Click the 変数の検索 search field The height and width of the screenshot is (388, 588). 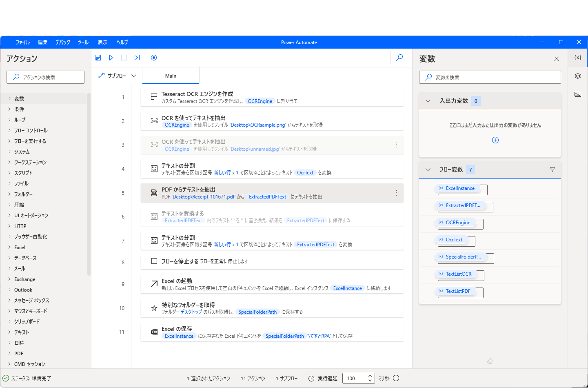[490, 77]
